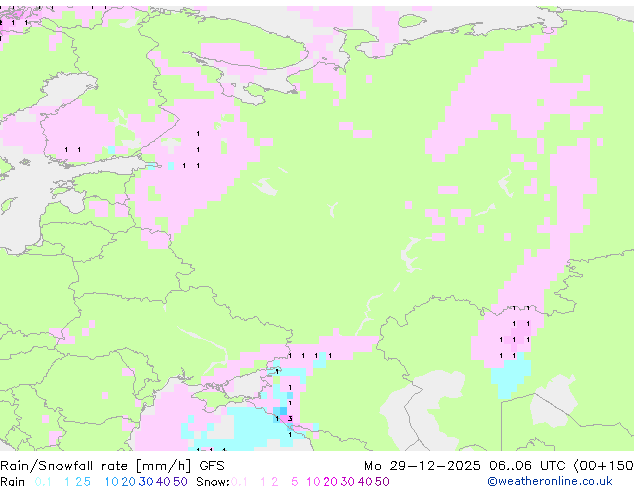Select the 'GFS' model label
634x490 pixels.
pos(212,466)
